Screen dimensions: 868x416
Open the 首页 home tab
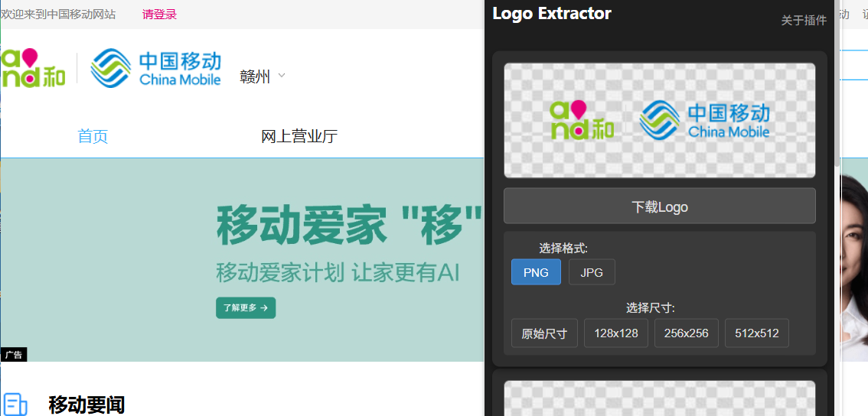(x=93, y=137)
